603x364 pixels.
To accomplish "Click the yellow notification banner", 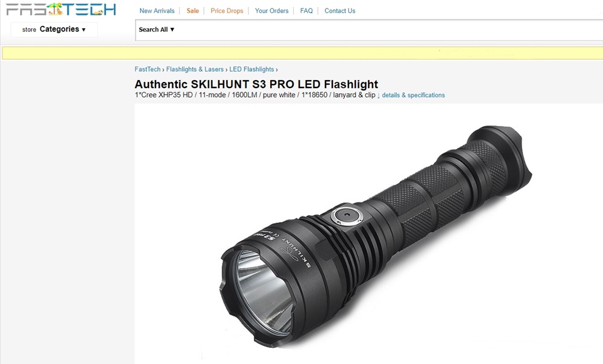I will click(302, 53).
